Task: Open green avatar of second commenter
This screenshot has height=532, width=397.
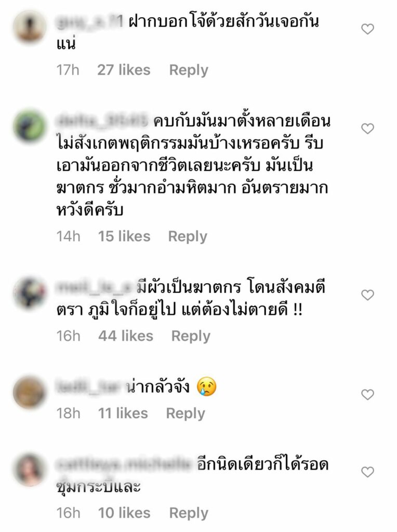Action: [x=30, y=126]
